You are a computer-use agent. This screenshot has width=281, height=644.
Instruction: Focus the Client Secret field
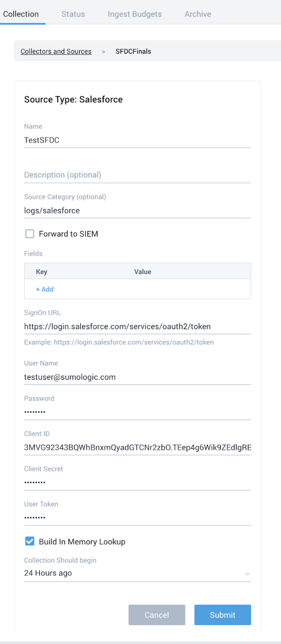tap(137, 482)
